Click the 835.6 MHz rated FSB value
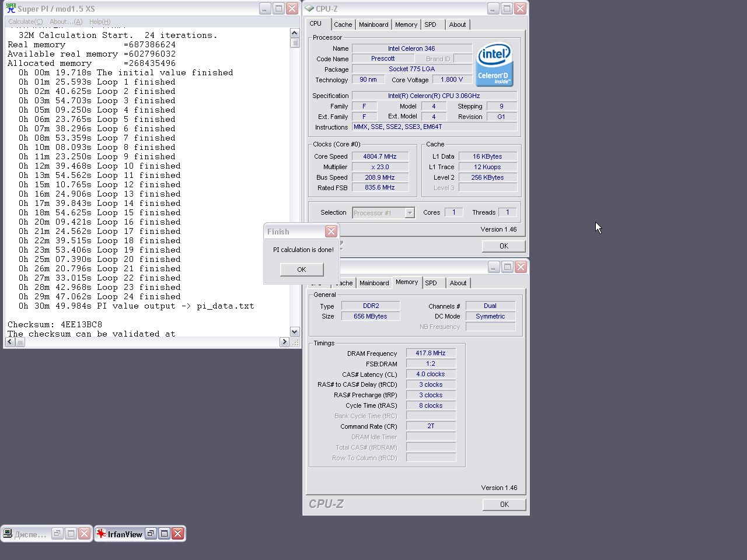 380,188
